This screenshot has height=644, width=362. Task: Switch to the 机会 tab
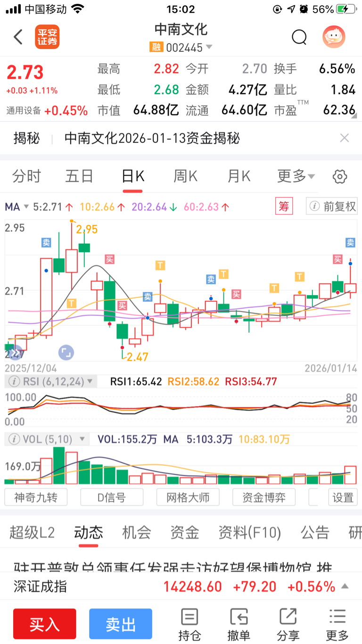coord(137,533)
